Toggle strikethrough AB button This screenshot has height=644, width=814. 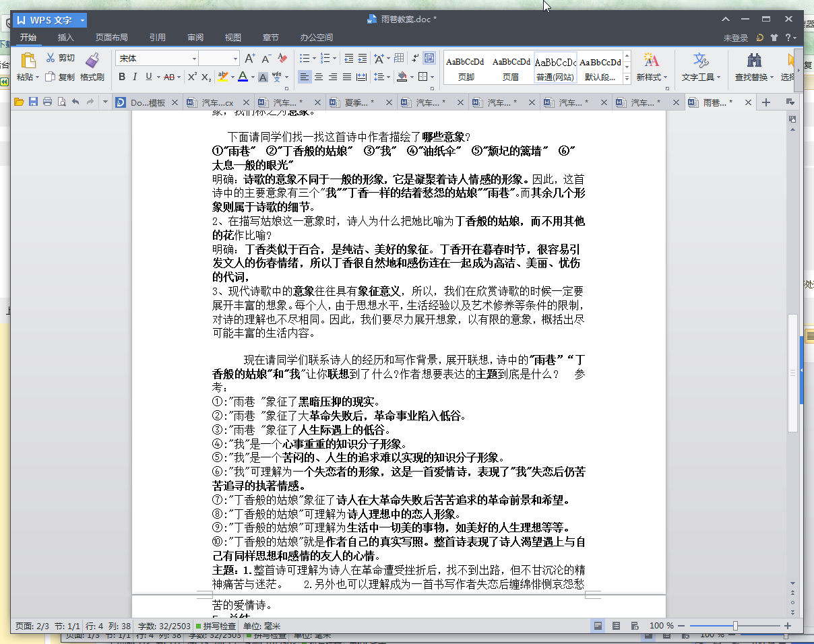click(x=168, y=77)
